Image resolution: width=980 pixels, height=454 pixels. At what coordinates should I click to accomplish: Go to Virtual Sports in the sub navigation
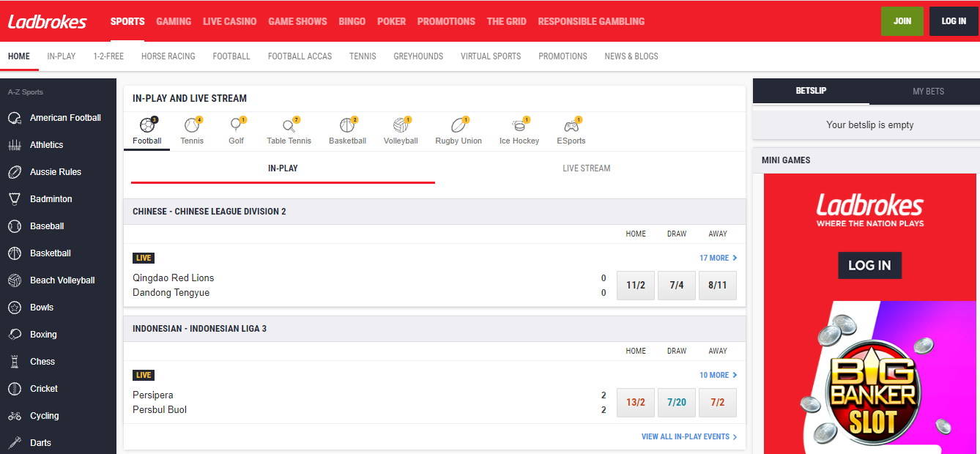pos(491,56)
